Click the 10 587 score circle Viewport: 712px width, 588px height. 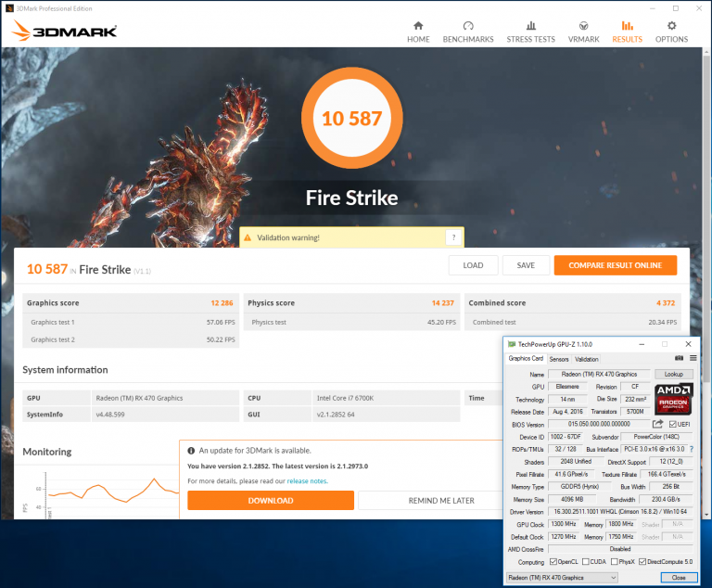352,118
